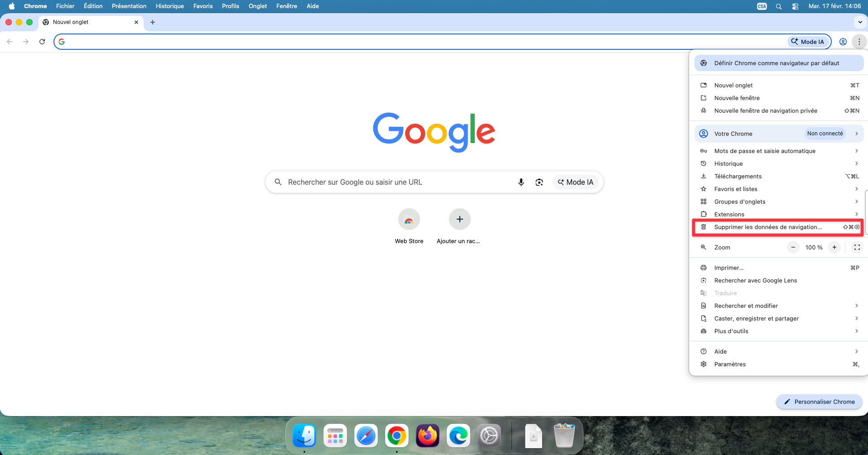Select Rechercher avec Google Lens

778,280
